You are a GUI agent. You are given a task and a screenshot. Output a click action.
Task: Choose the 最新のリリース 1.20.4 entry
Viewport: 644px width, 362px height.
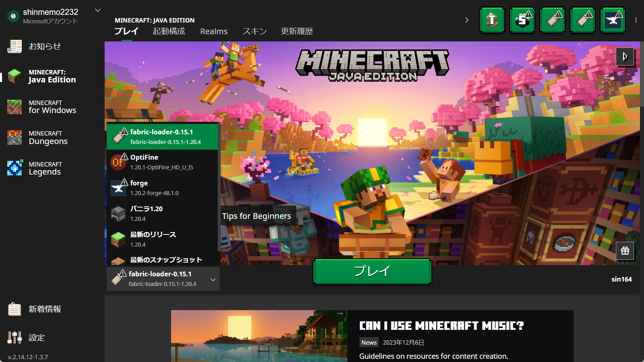pyautogui.click(x=162, y=239)
